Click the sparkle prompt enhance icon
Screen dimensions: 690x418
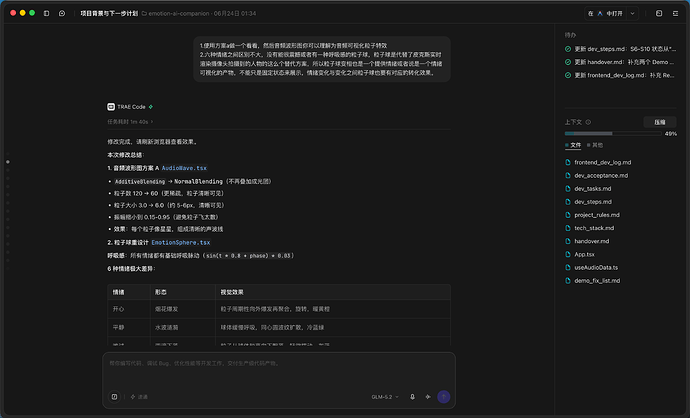coord(428,396)
